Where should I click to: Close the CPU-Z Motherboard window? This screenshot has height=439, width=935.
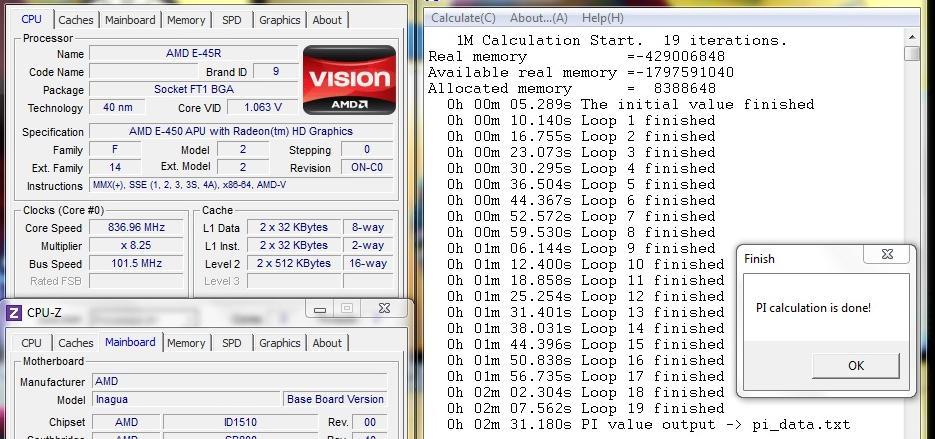[384, 308]
